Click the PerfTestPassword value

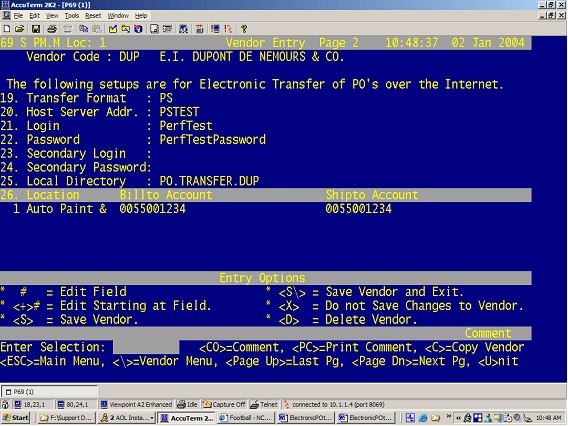pyautogui.click(x=213, y=139)
